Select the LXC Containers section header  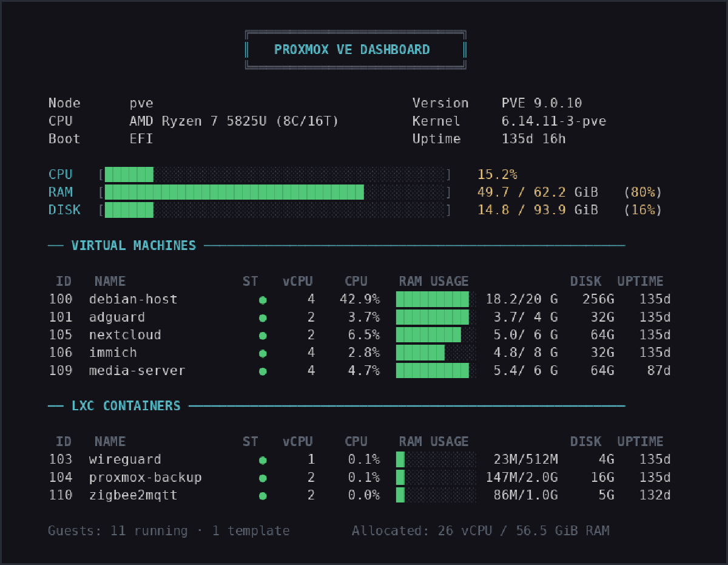pyautogui.click(x=126, y=406)
